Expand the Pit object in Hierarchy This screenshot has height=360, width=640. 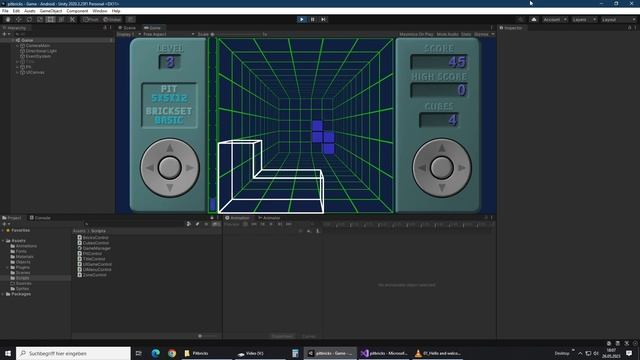[18, 67]
